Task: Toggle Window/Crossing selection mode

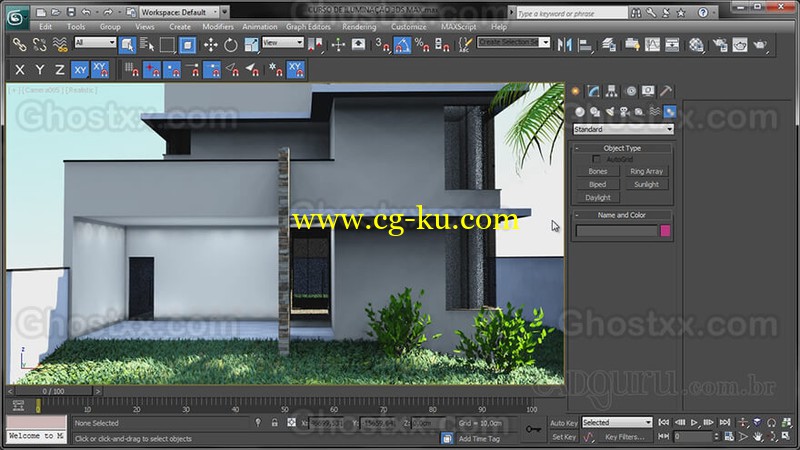Action: coord(187,45)
